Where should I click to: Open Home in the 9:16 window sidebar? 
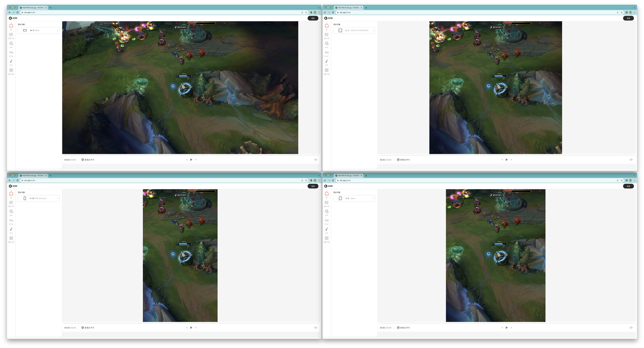[x=11, y=194]
